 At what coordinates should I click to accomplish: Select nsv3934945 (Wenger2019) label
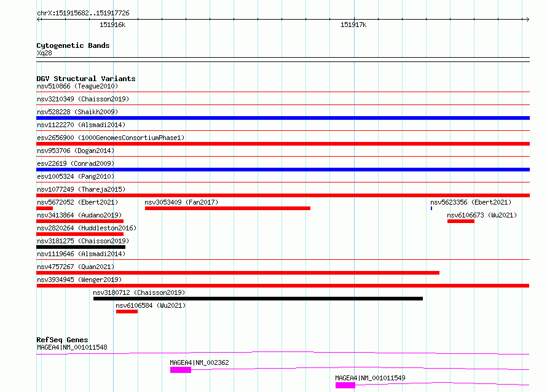coord(79,280)
